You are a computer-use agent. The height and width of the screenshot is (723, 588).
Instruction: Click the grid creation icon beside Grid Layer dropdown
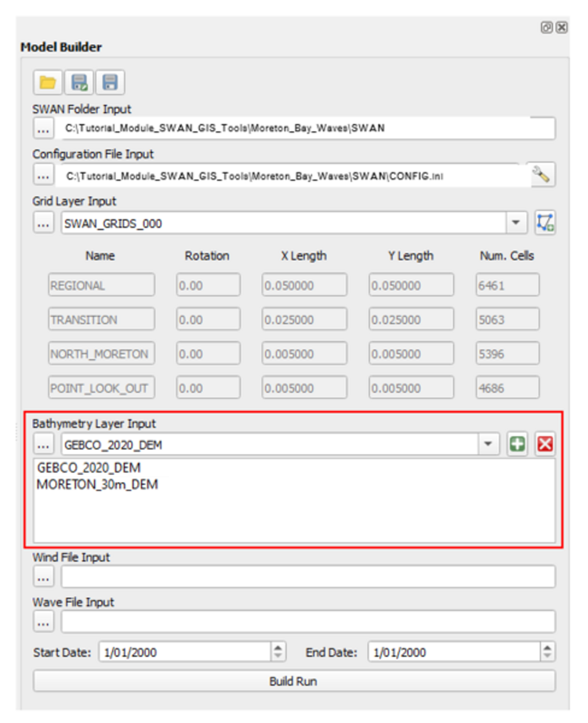click(544, 222)
